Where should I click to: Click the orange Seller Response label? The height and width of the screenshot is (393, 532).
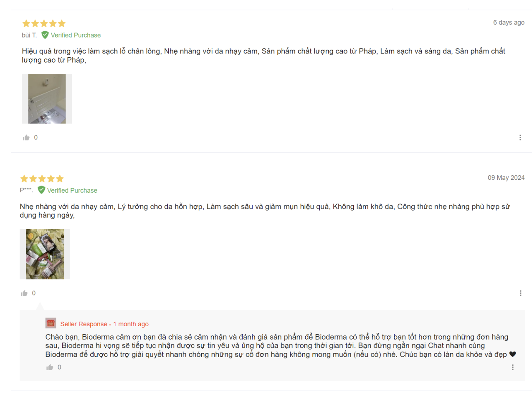pos(84,324)
